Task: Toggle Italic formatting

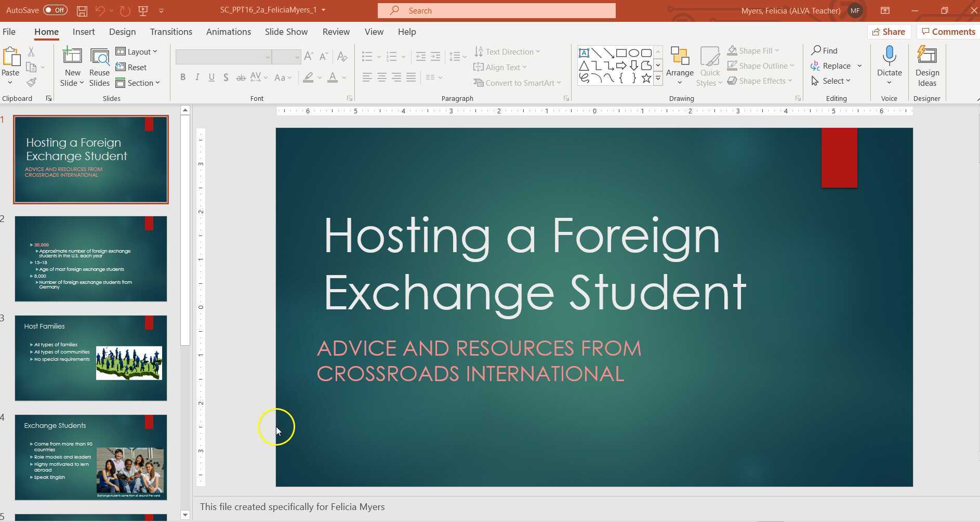Action: pos(197,76)
